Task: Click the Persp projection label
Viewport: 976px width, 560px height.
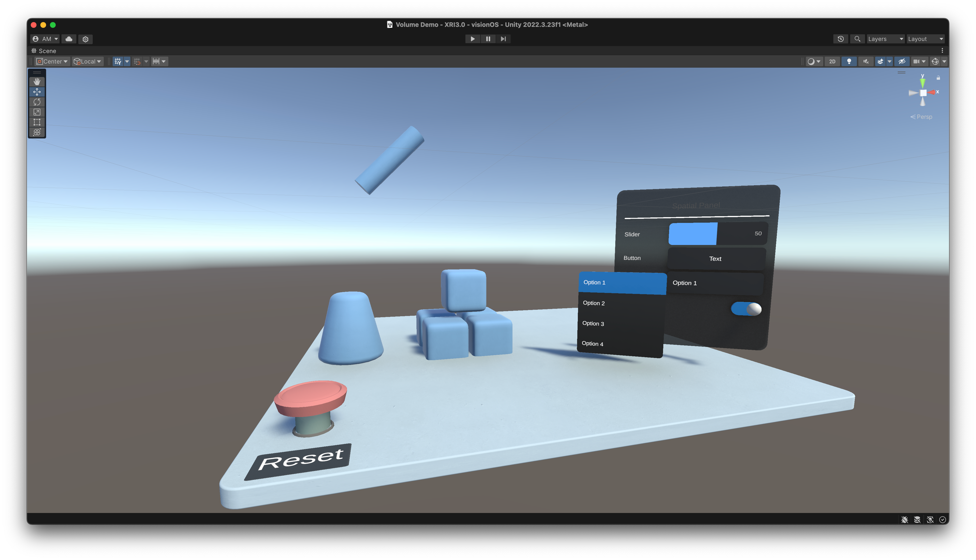Action: tap(923, 117)
